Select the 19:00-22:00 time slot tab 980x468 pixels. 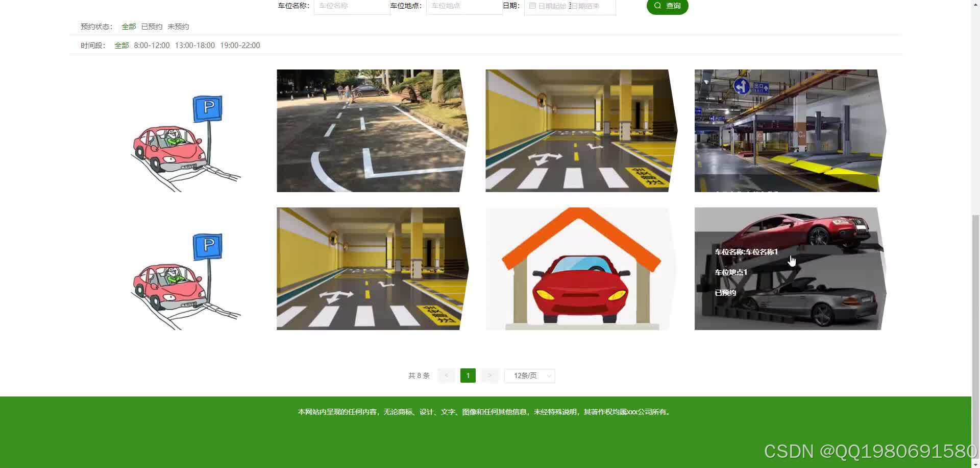(240, 45)
